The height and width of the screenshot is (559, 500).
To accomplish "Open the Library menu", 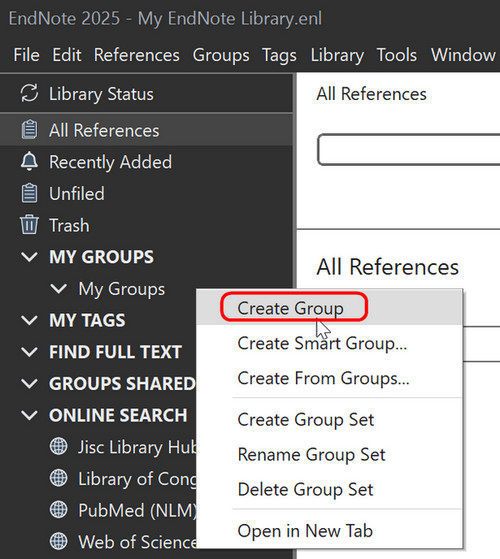I will pyautogui.click(x=337, y=55).
